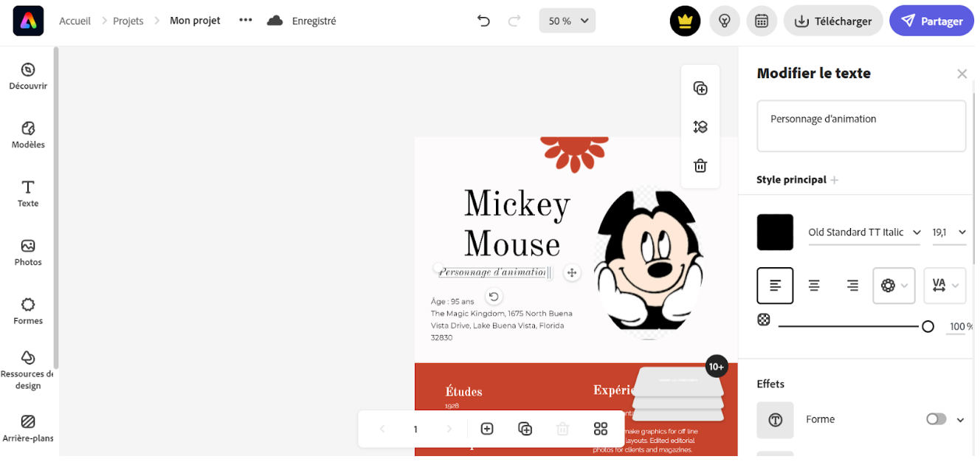Toggle the Forme effect switch
Image resolution: width=980 pixels, height=462 pixels.
coord(936,419)
